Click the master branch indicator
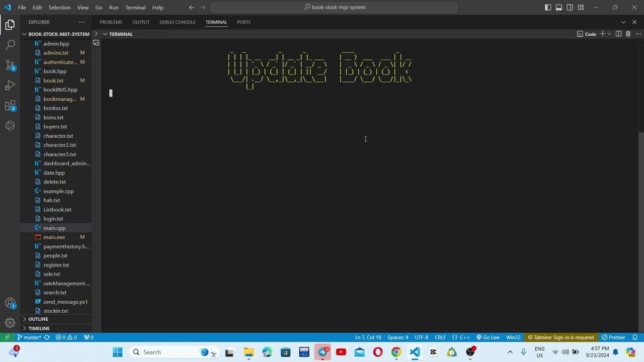 click(x=29, y=337)
